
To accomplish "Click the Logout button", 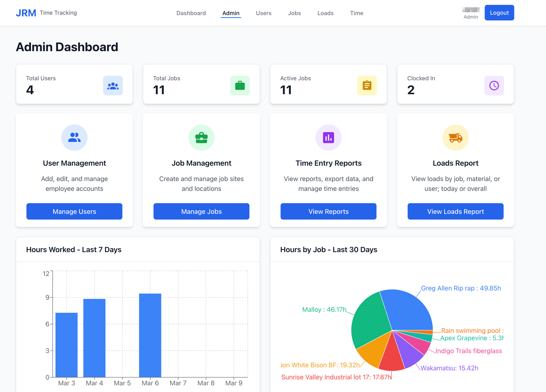I will point(499,13).
